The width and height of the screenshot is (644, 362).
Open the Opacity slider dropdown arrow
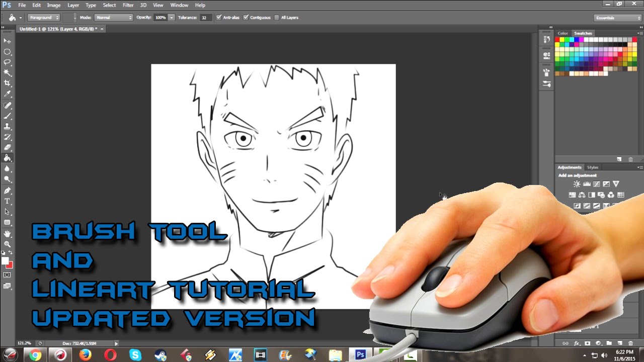pyautogui.click(x=172, y=17)
